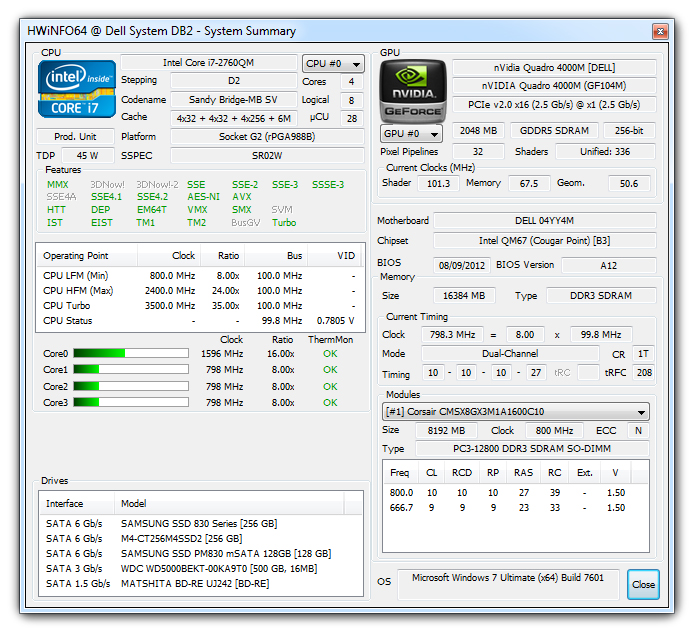Image resolution: width=693 pixels, height=632 pixels.
Task: Close the System Summary window
Action: (660, 31)
